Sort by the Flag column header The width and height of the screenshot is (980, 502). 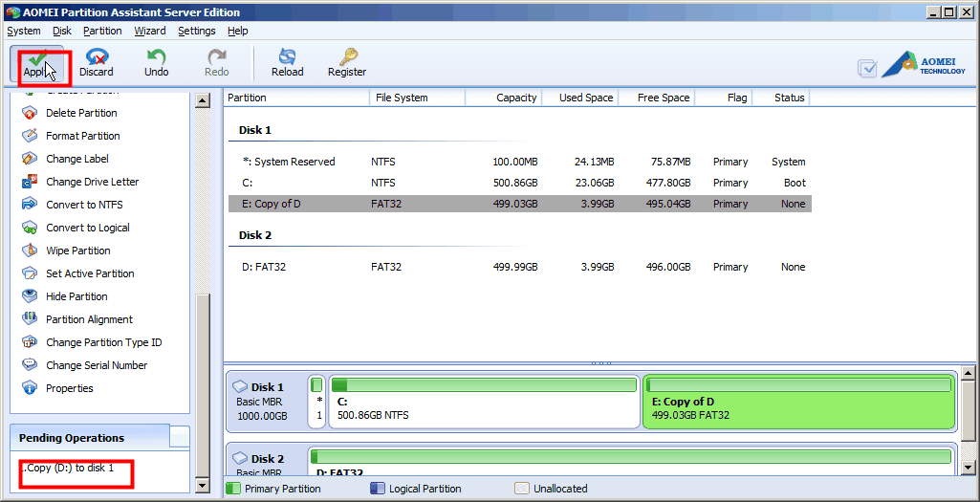(x=723, y=98)
